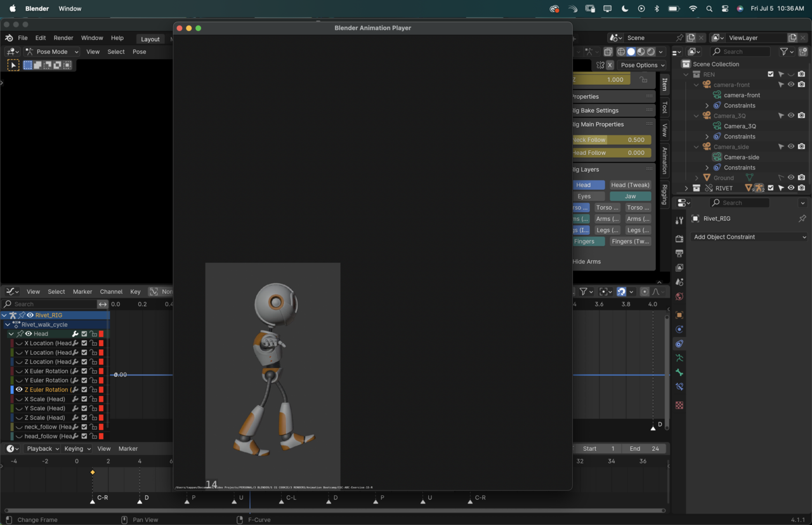The height and width of the screenshot is (525, 812).
Task: Click the Head (Tweak) rig layer button
Action: click(x=630, y=185)
